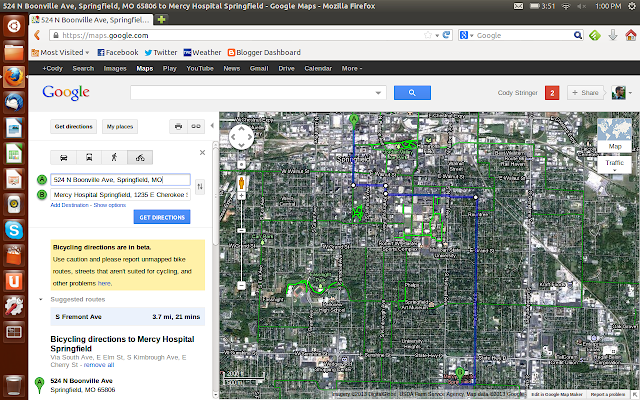
Task: Open the Twitter bookmark
Action: 161,52
